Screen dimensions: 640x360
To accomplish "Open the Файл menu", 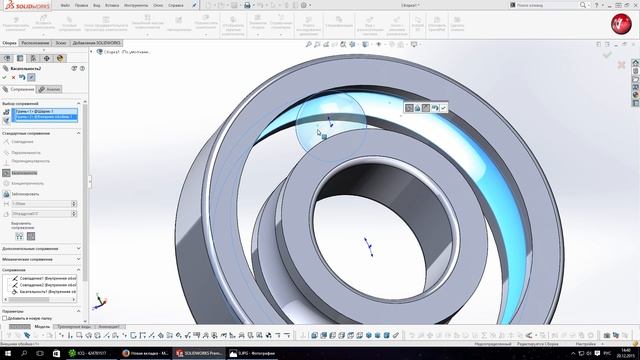I will 65,5.
